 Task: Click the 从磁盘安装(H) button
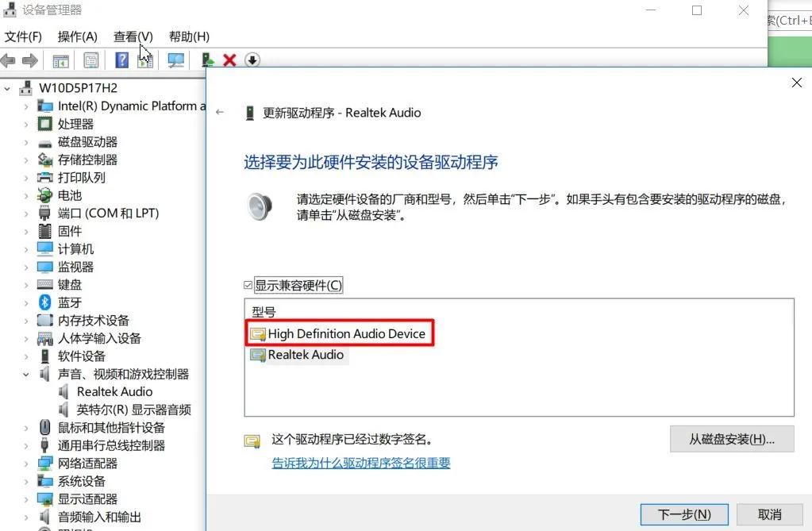[x=731, y=439]
